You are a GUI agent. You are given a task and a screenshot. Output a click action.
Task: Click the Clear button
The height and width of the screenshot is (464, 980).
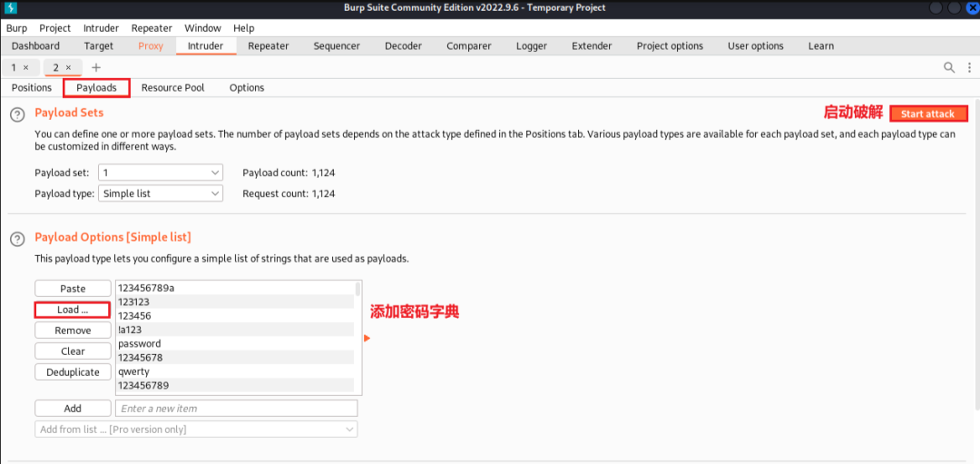(73, 351)
